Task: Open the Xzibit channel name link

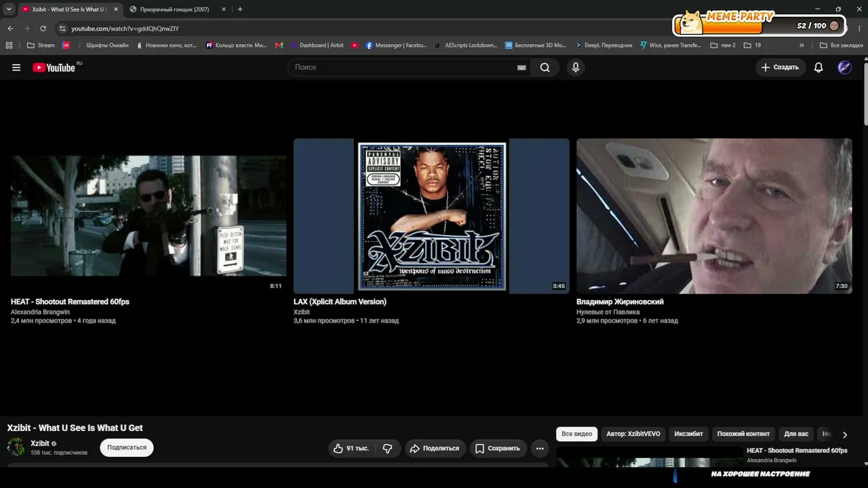Action: click(40, 443)
